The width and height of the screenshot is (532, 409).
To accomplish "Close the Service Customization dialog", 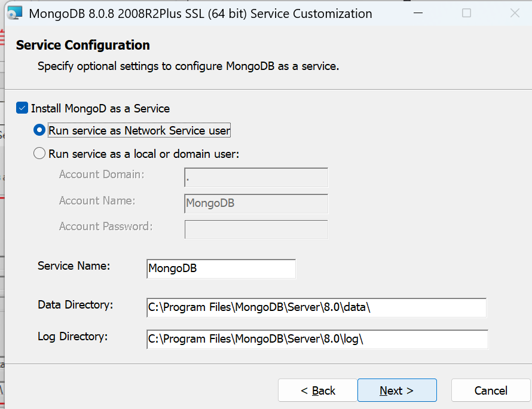I will pos(515,13).
